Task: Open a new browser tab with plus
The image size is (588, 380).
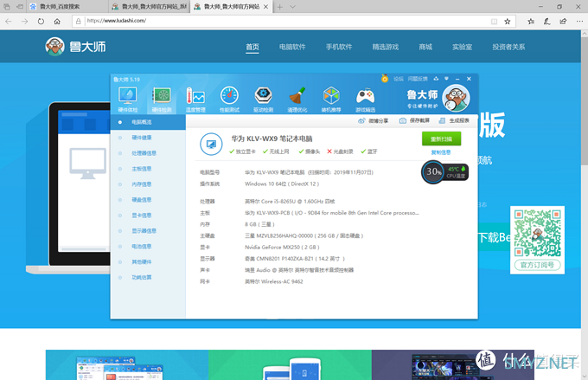Action: (280, 7)
